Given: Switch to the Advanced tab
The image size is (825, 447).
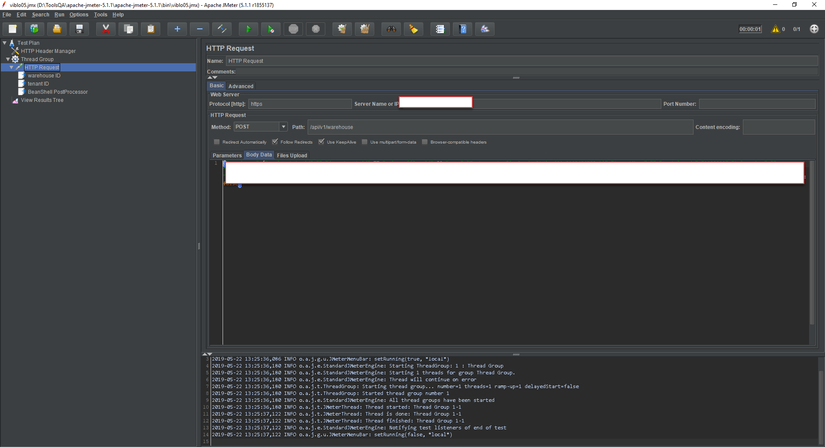Looking at the screenshot, I should click(241, 86).
